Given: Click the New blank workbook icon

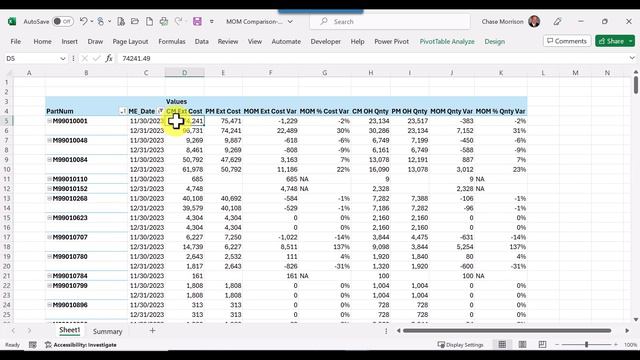Looking at the screenshot, I should (x=149, y=21).
